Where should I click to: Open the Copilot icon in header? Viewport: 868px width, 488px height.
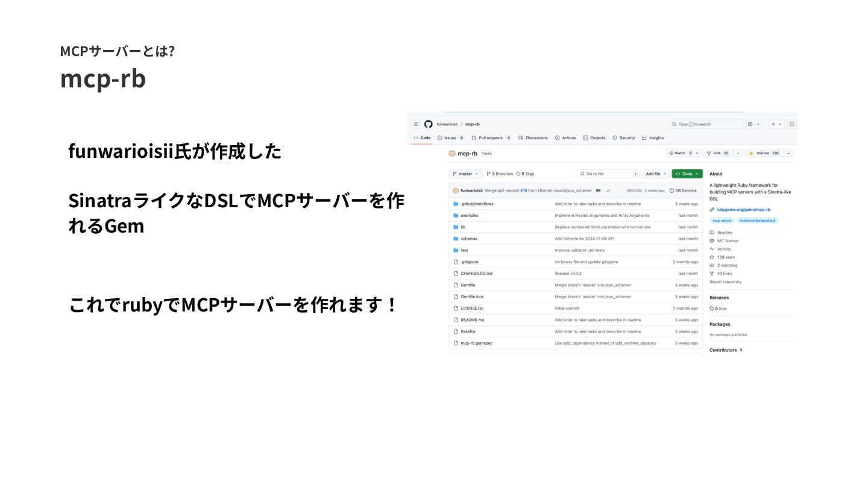750,124
